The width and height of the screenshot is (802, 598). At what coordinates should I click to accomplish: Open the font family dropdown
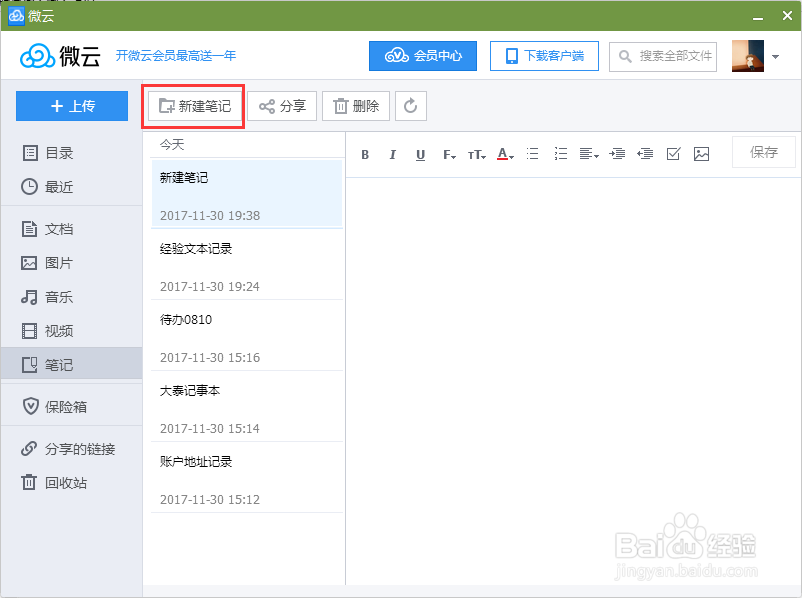[449, 154]
